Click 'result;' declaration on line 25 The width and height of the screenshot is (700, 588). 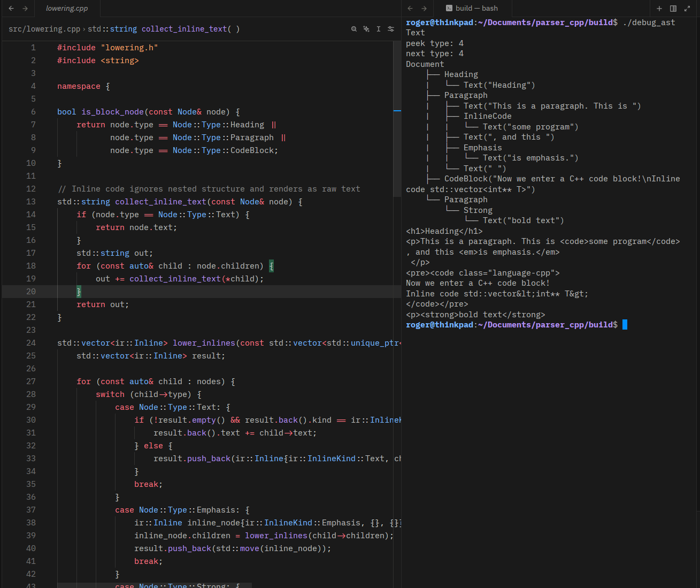209,356
